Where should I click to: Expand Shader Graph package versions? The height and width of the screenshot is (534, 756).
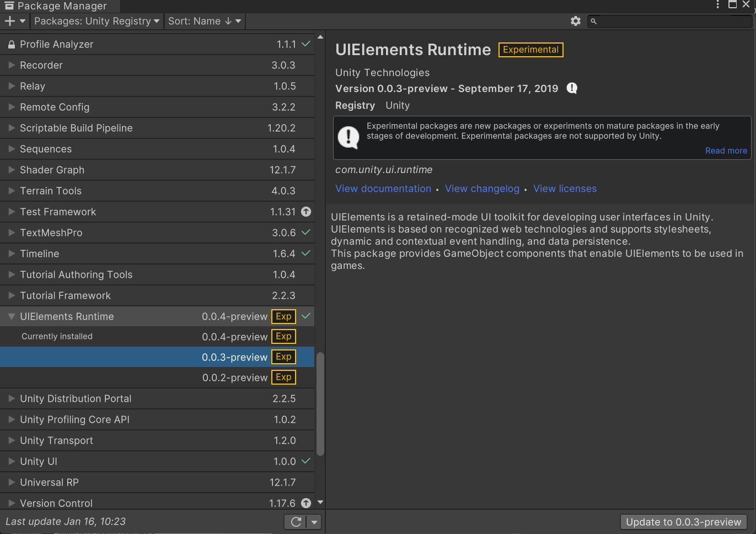click(12, 170)
